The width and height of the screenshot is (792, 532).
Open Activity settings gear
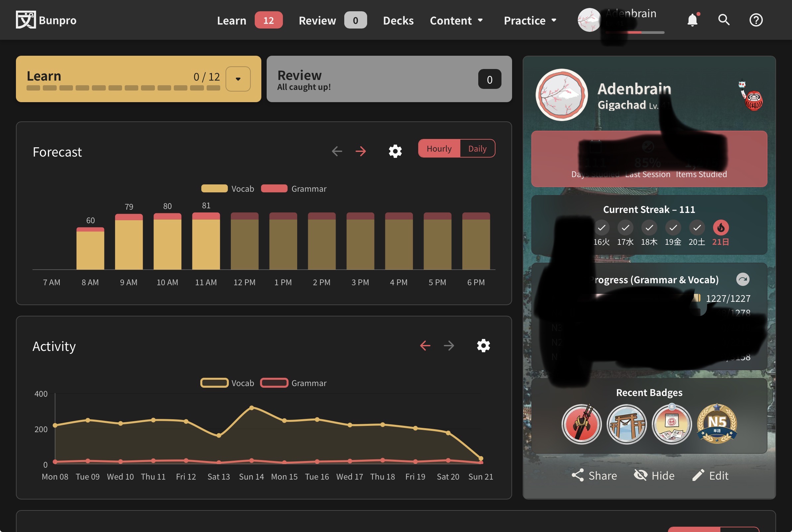[483, 345]
